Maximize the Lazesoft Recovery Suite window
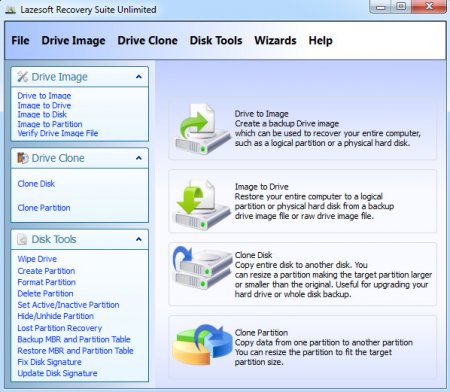This screenshot has width=450, height=392. pyautogui.click(x=401, y=7)
